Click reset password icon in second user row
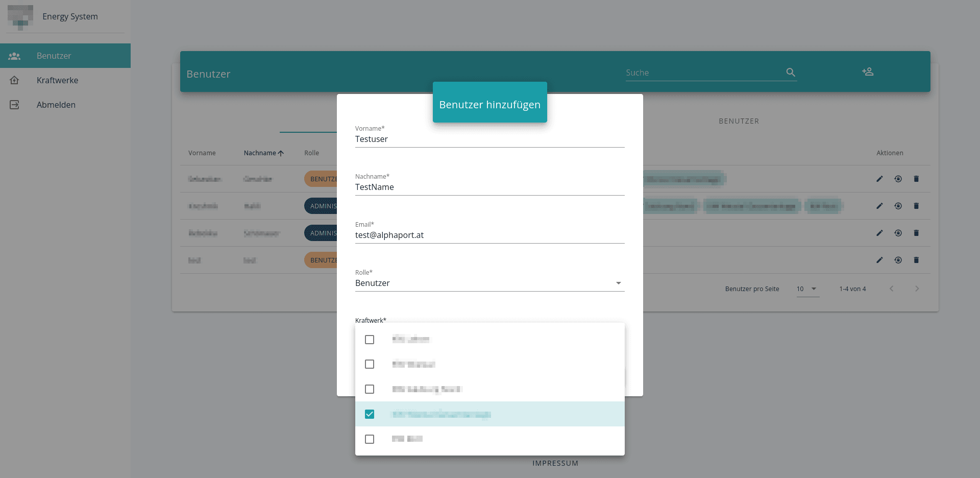The height and width of the screenshot is (478, 980). tap(898, 206)
